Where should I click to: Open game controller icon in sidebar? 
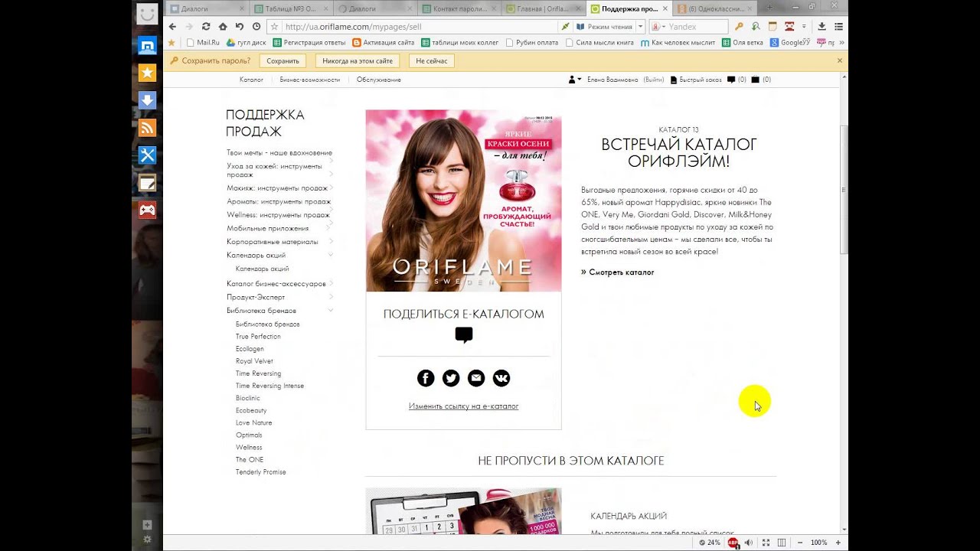click(147, 210)
